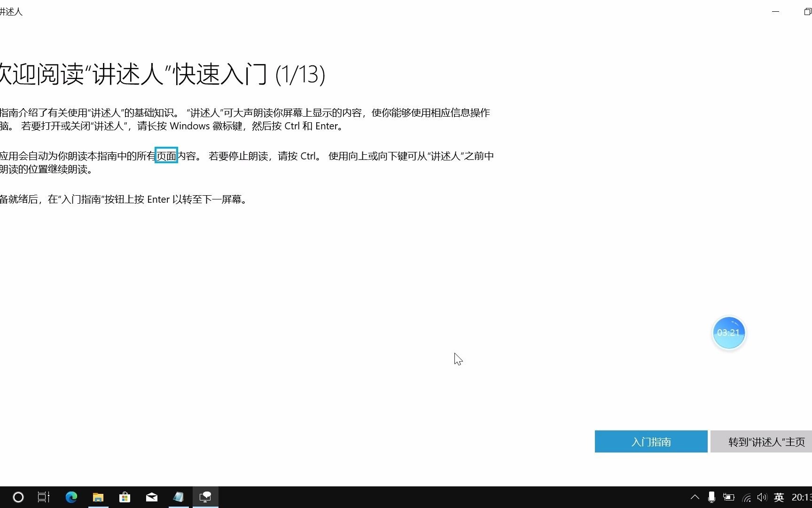Screen dimensions: 812x508
Task: Open Task View from the taskbar
Action: click(44, 497)
